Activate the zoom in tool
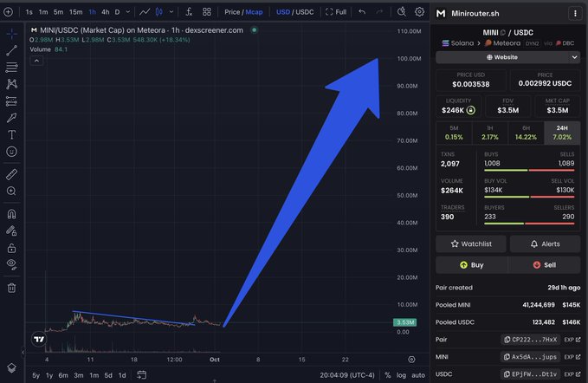 coord(11,191)
